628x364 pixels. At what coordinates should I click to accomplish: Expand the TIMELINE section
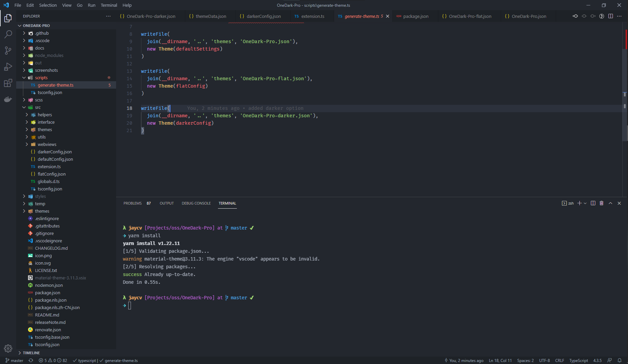point(31,353)
